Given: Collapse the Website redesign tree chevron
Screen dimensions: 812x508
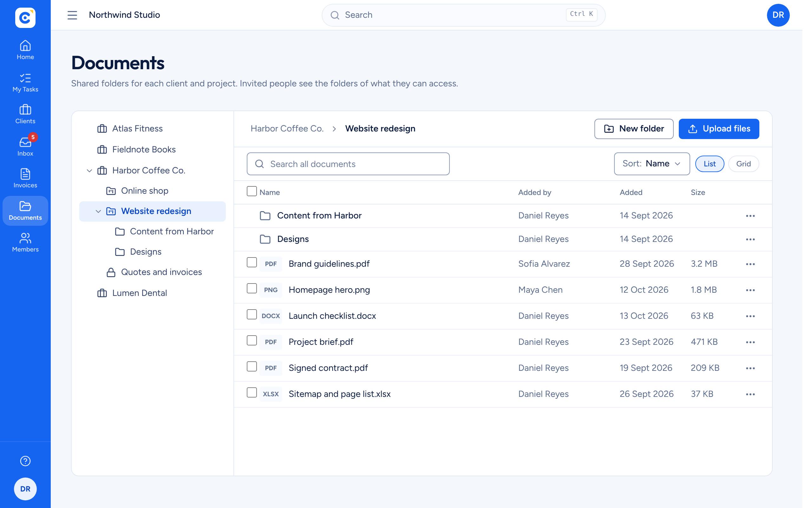Looking at the screenshot, I should click(98, 211).
